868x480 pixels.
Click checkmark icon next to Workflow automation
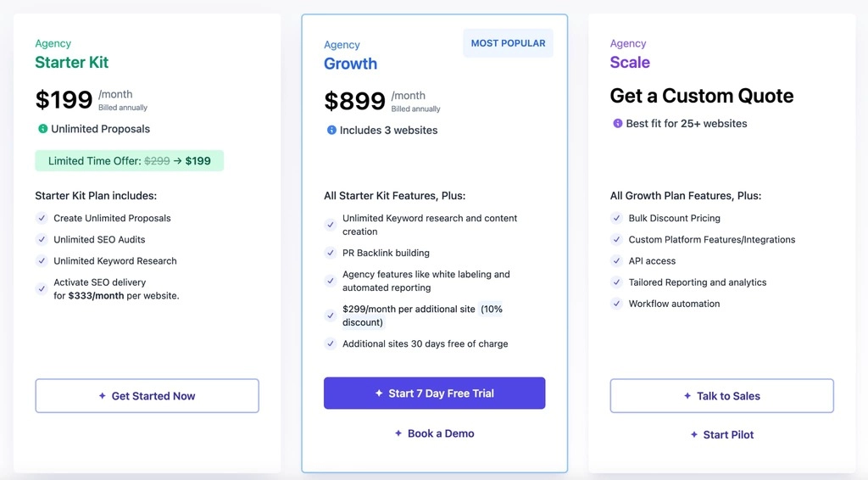point(617,304)
